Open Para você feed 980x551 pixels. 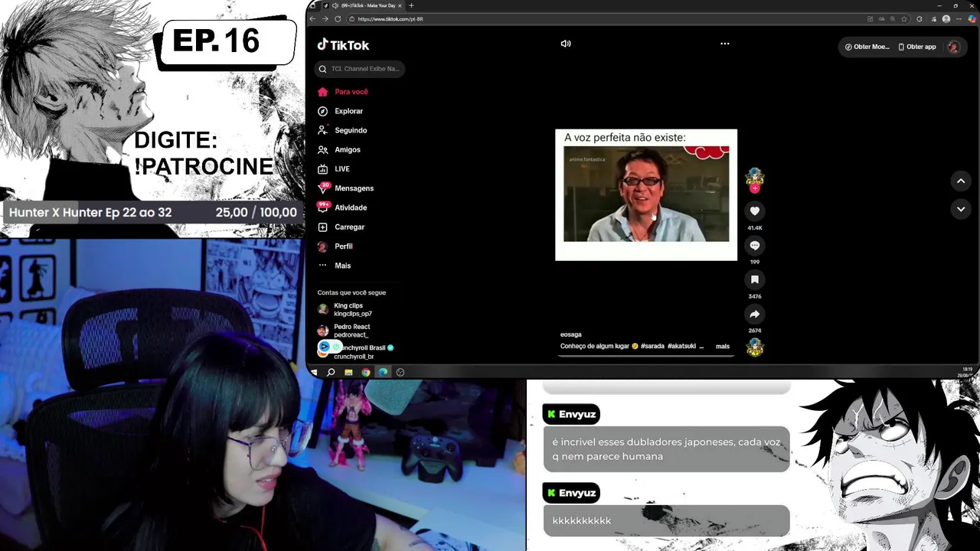pos(343,92)
